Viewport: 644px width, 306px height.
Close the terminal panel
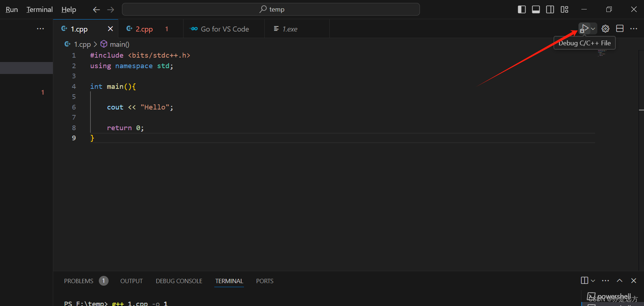point(634,281)
